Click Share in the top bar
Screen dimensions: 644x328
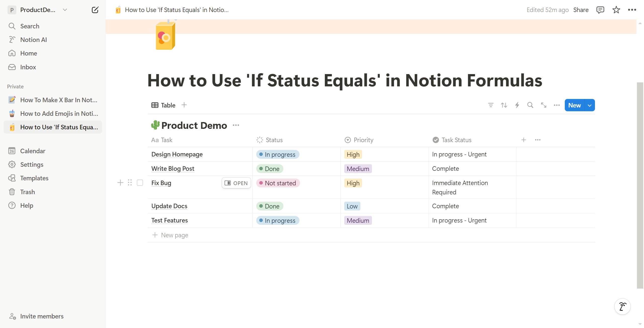coord(581,10)
